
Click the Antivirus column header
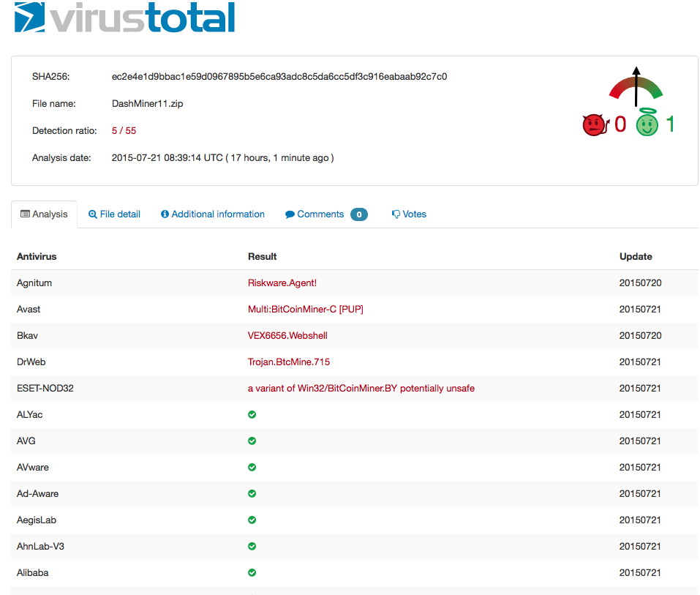click(37, 257)
